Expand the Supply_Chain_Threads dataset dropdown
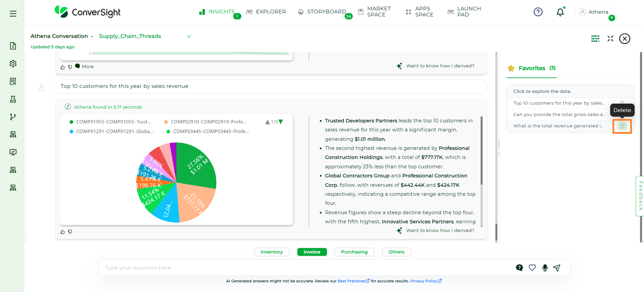Screen dimensions: 644x292 click(x=189, y=36)
